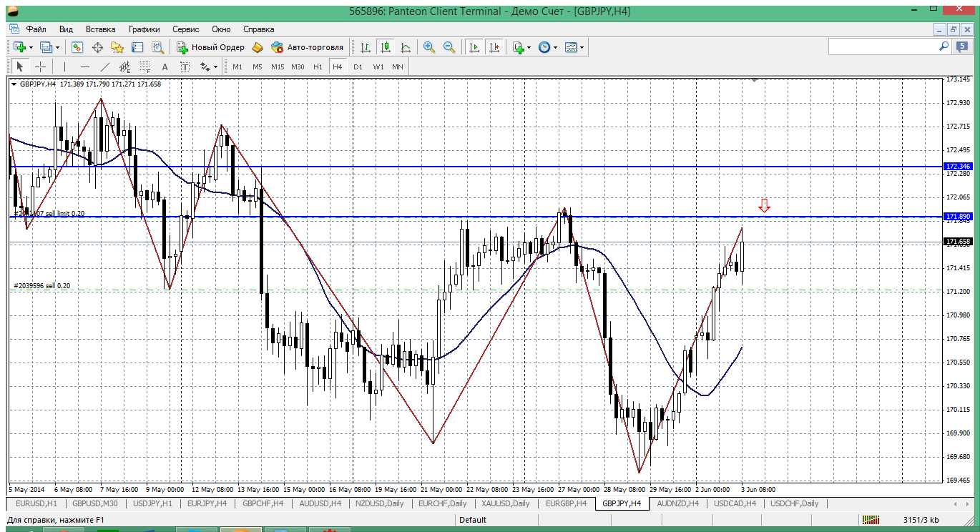Open the Вид menu
The width and height of the screenshot is (980, 532).
66,29
